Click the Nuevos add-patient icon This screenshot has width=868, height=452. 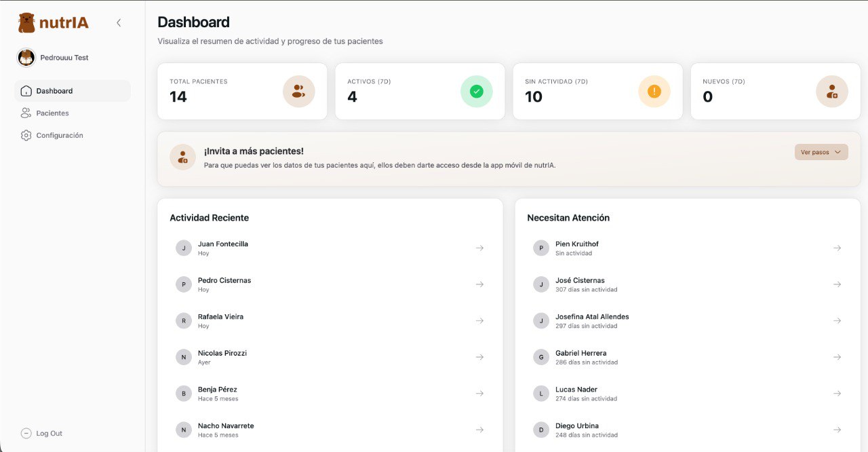pos(831,92)
